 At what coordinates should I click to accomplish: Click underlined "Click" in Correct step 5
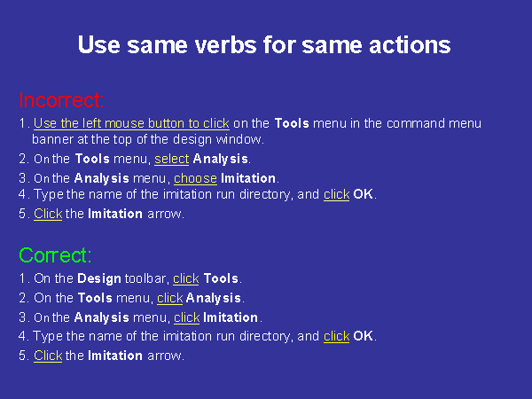coord(48,356)
